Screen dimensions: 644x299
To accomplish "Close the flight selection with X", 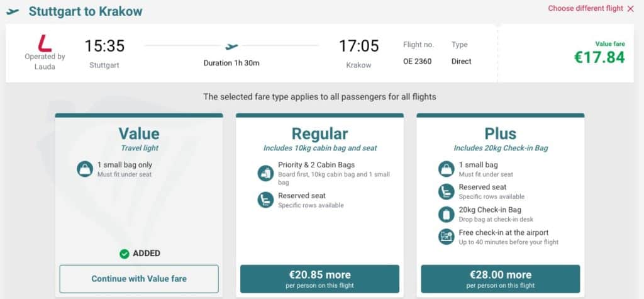I will (630, 9).
